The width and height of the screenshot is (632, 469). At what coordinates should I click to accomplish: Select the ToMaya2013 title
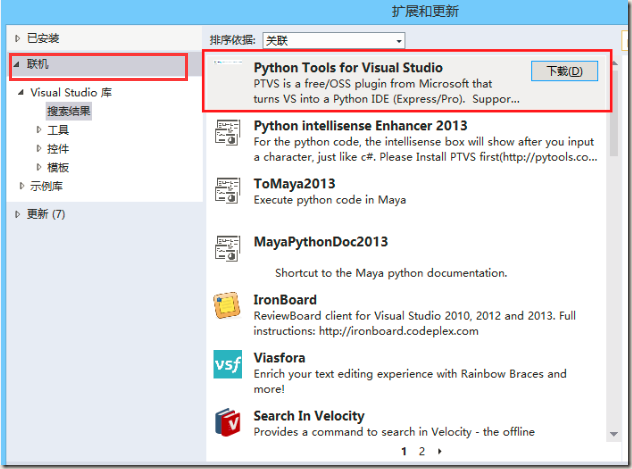click(x=294, y=184)
